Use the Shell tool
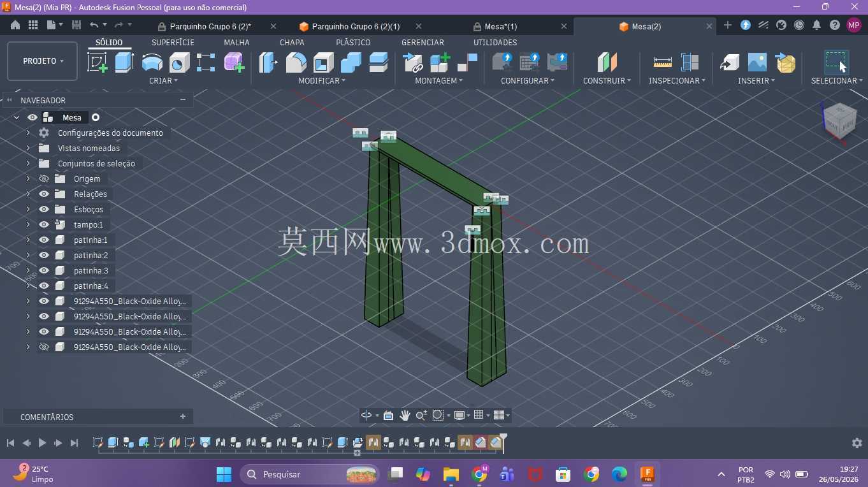The image size is (868, 487). point(323,62)
